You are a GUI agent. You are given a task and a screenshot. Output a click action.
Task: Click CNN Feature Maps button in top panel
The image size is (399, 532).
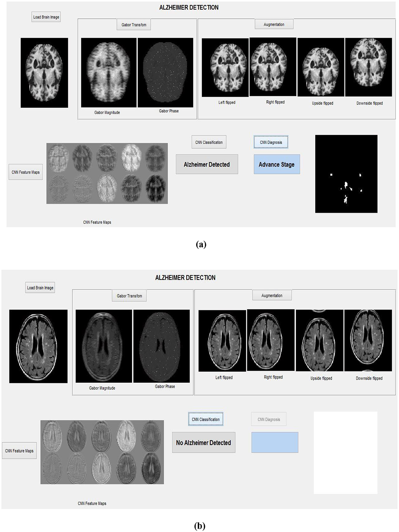tap(26, 172)
